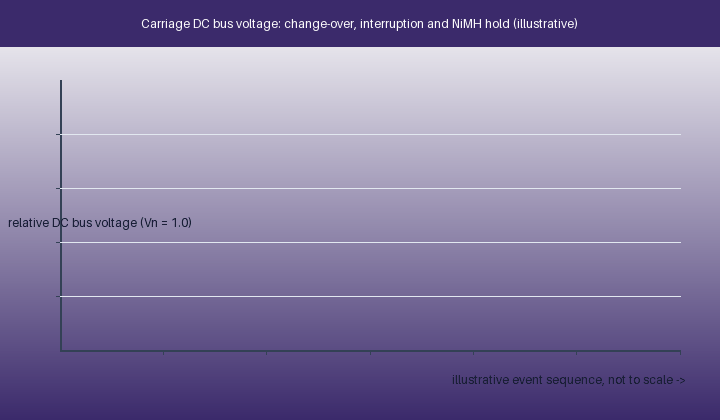Image resolution: width=720 pixels, height=420 pixels.
Task: Click the y-axis tick at the lowest gridline
Action: (58, 297)
